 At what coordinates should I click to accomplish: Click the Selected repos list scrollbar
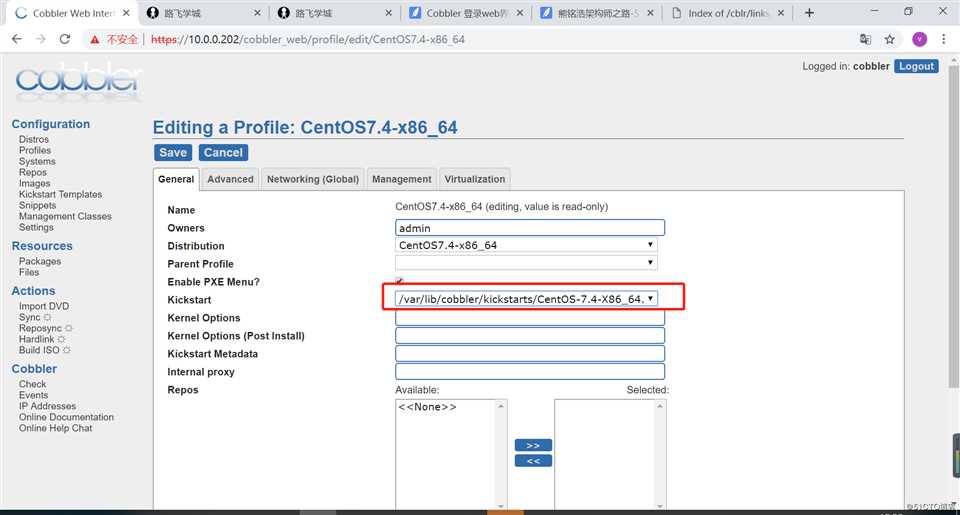[660, 456]
